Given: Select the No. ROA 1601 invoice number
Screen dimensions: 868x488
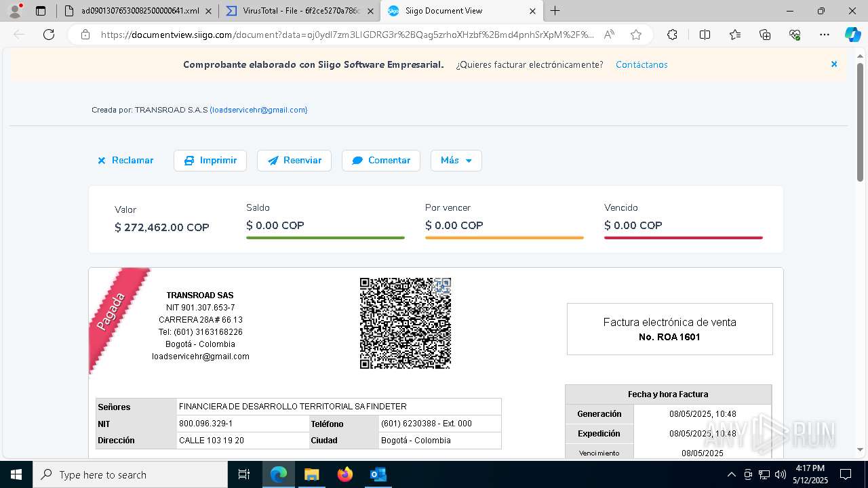Looking at the screenshot, I should tap(669, 337).
